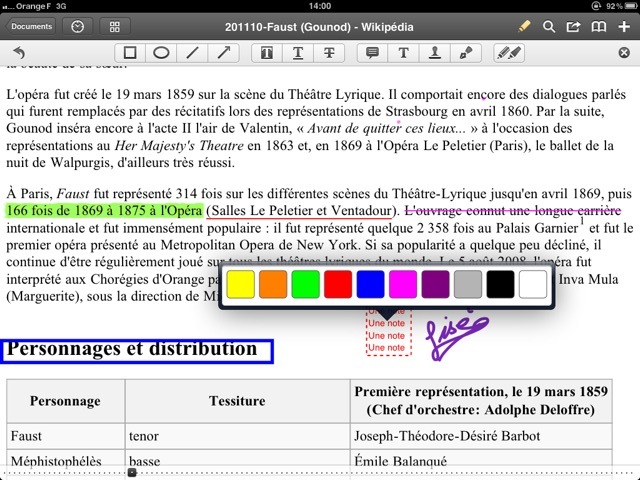Select the stamp tool

pyautogui.click(x=435, y=52)
